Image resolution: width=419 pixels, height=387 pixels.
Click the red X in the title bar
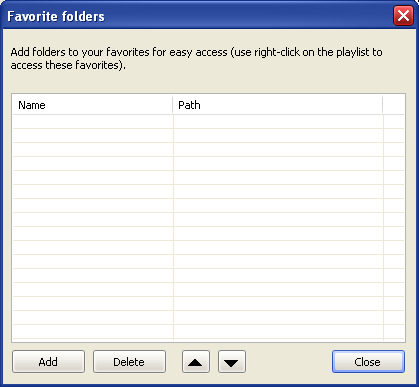[x=403, y=16]
